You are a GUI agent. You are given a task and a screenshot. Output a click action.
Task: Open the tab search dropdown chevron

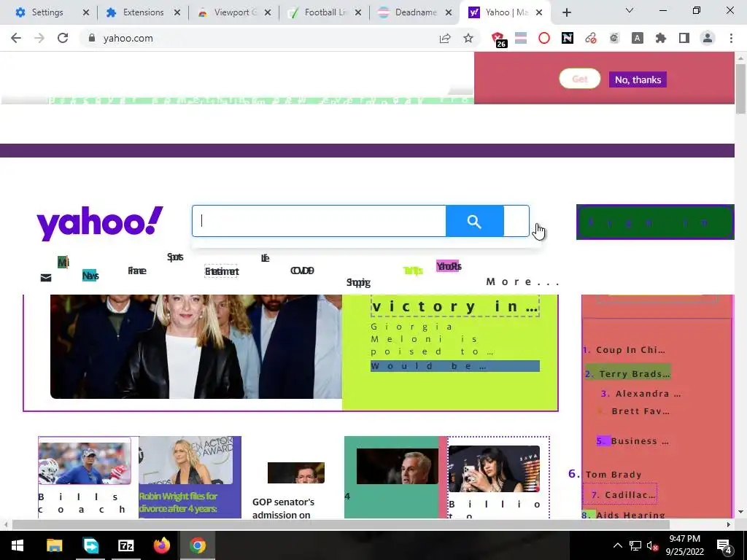[x=630, y=10]
